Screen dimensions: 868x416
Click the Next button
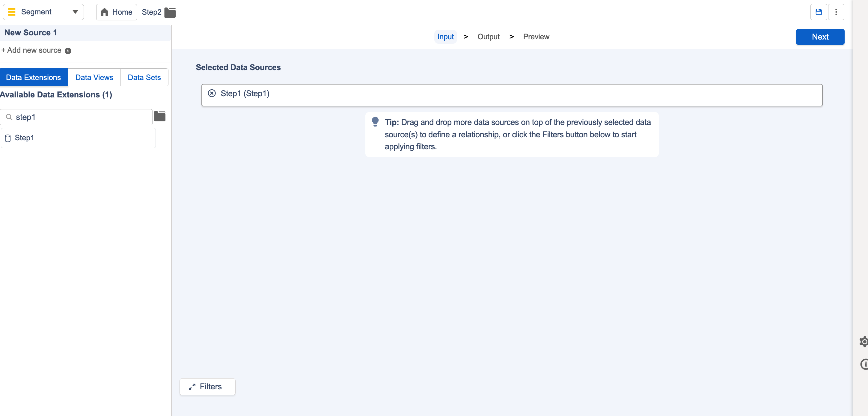(x=820, y=37)
